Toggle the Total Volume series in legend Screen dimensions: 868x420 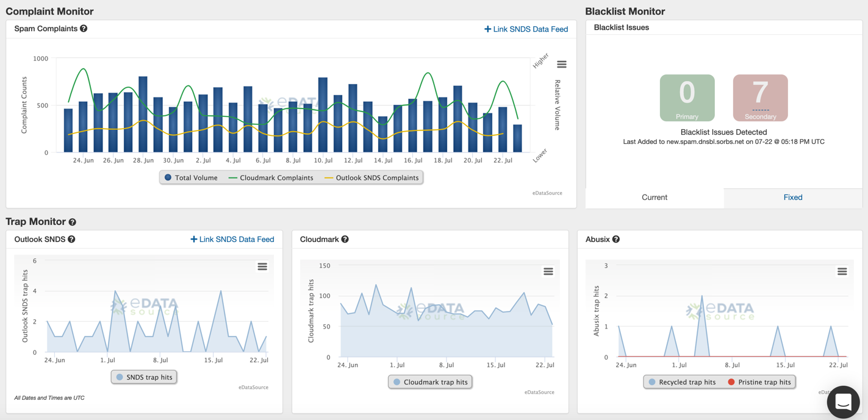pyautogui.click(x=191, y=178)
